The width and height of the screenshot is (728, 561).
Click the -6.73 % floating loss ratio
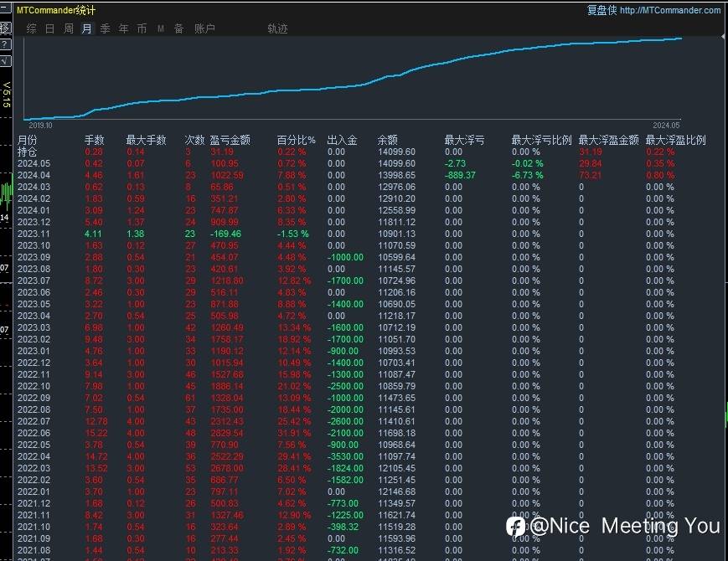coord(528,175)
